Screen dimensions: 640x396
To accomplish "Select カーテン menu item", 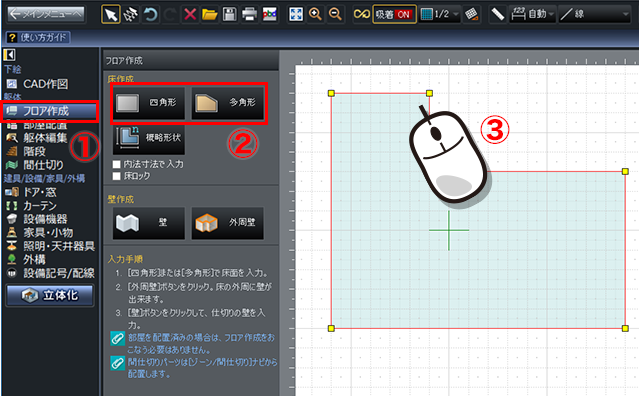I will pyautogui.click(x=31, y=205).
